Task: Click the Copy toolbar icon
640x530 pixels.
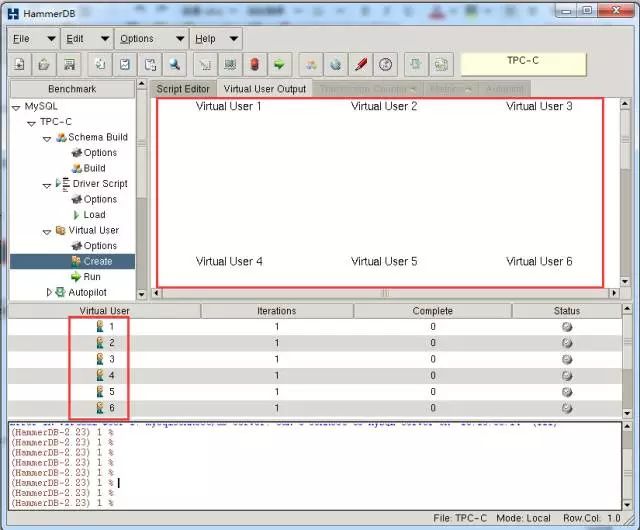Action: (x=100, y=65)
